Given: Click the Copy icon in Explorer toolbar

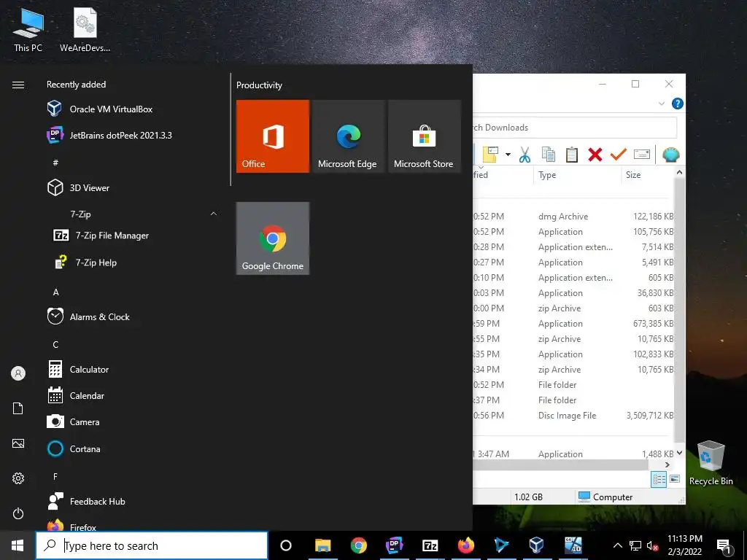Looking at the screenshot, I should tap(549, 155).
